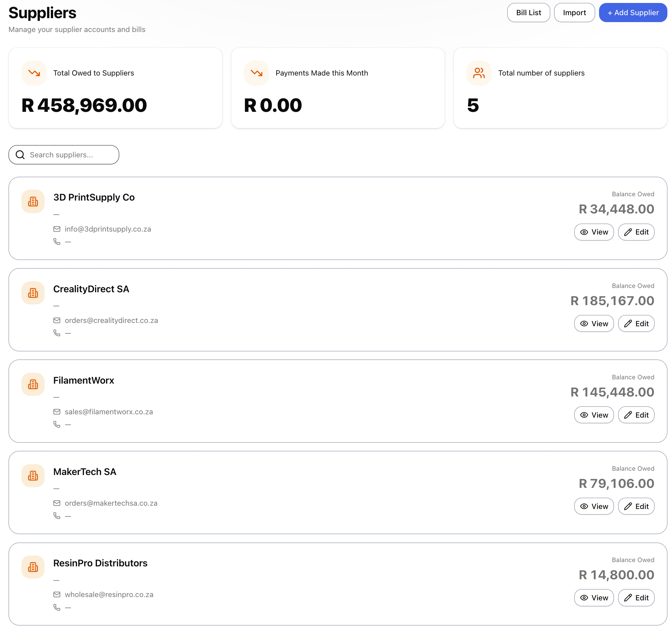Image resolution: width=672 pixels, height=634 pixels.
Task: Click the email info@3dprintsupply.co.za
Action: 108,229
